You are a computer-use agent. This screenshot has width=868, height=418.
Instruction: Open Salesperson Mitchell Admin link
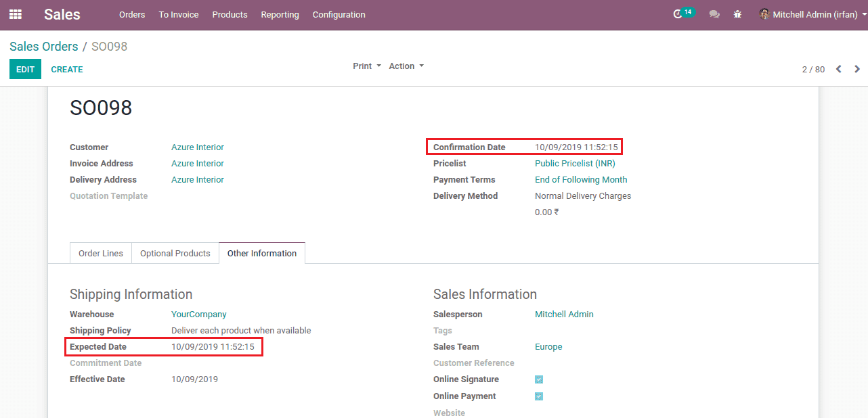click(564, 315)
